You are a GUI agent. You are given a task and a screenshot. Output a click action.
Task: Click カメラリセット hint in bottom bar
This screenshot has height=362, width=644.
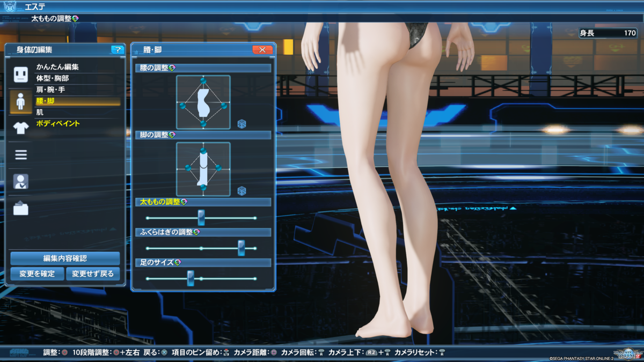click(x=420, y=353)
